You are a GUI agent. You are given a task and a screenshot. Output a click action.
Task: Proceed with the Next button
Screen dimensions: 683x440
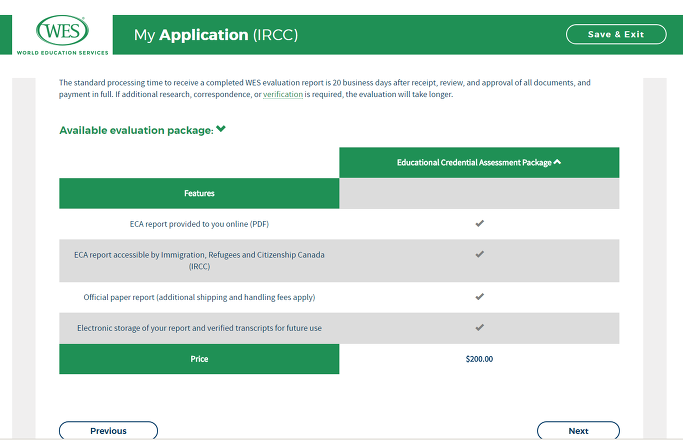click(578, 430)
